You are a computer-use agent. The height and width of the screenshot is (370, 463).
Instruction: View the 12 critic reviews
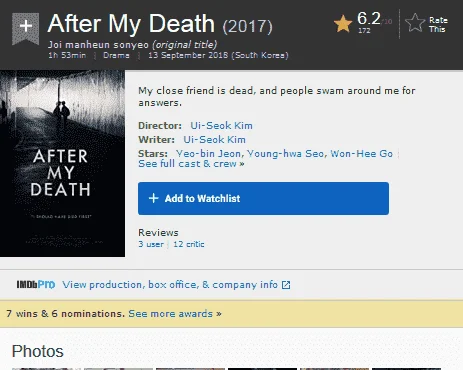tap(189, 244)
